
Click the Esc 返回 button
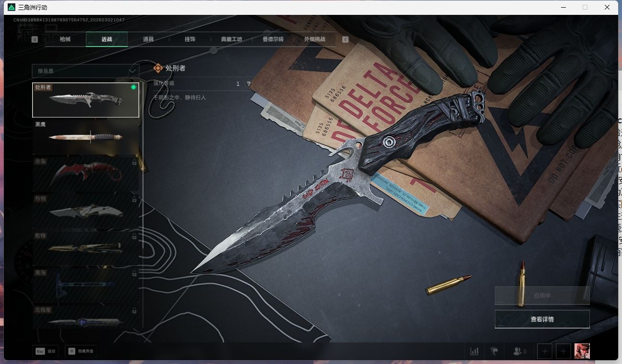point(46,351)
